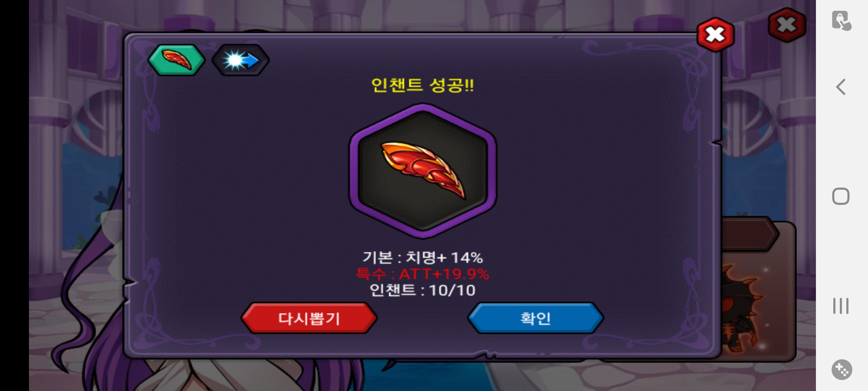Select the red feather tab icon

pos(176,60)
